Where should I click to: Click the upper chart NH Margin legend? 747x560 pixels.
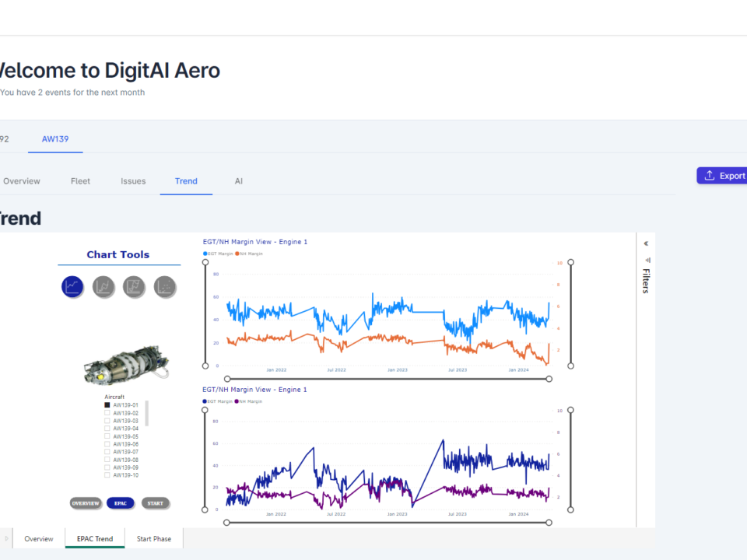pos(249,254)
